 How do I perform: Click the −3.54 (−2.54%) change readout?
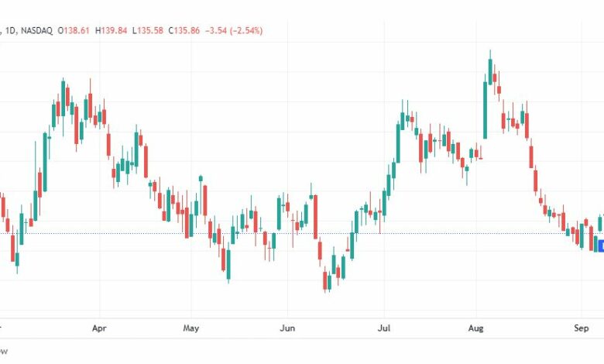(234, 30)
